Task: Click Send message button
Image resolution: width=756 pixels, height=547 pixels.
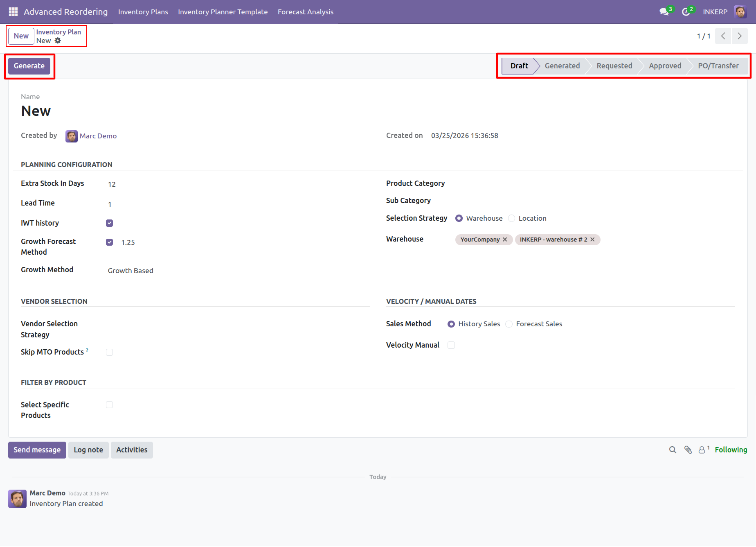Action: [37, 450]
